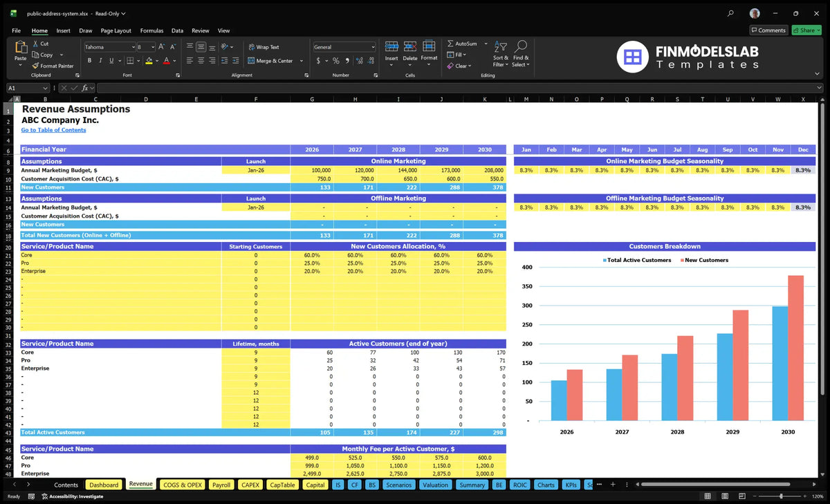The width and height of the screenshot is (830, 504).
Task: Switch to the Insert ribbon tab
Action: (63, 30)
